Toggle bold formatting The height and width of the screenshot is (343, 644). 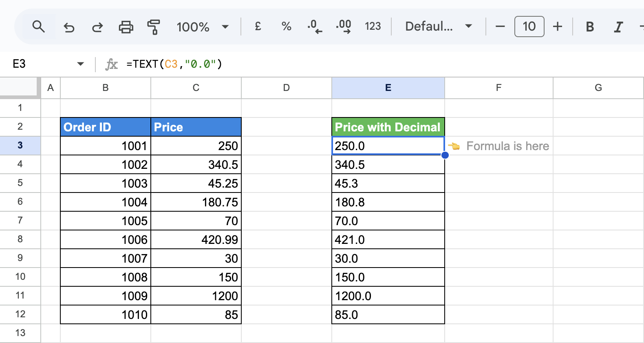pyautogui.click(x=589, y=27)
